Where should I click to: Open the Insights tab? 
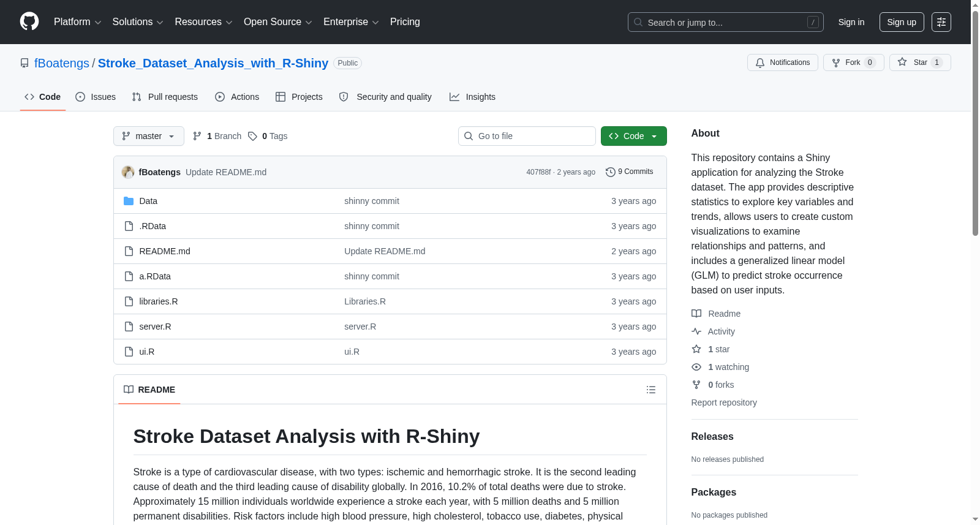click(472, 97)
